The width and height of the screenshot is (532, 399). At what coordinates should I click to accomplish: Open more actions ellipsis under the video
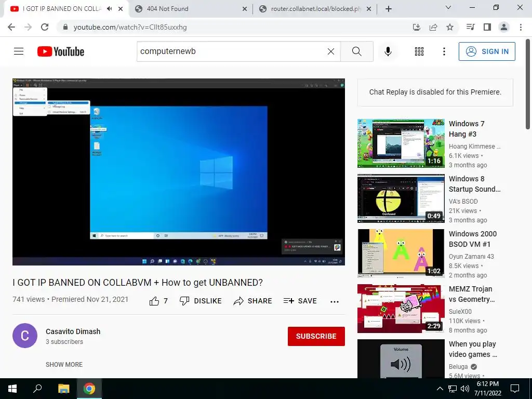pos(335,301)
